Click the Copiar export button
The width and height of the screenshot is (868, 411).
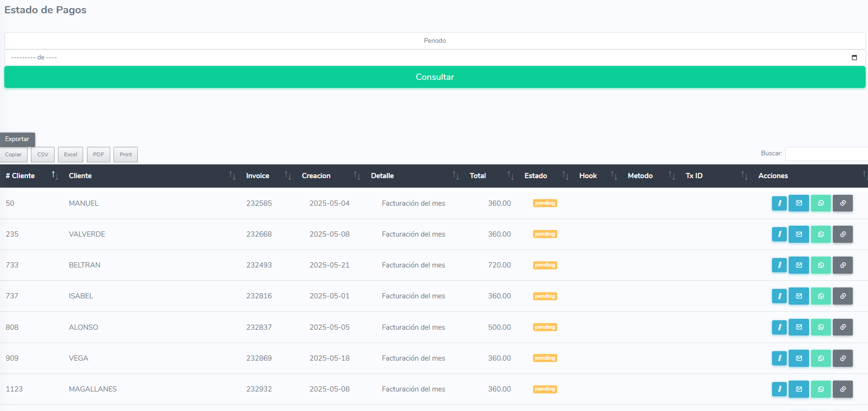click(x=13, y=154)
